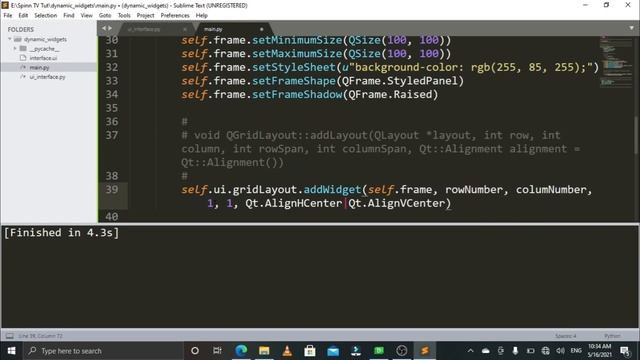640x360 pixels.
Task: Open the notification center icon
Action: coord(625,351)
